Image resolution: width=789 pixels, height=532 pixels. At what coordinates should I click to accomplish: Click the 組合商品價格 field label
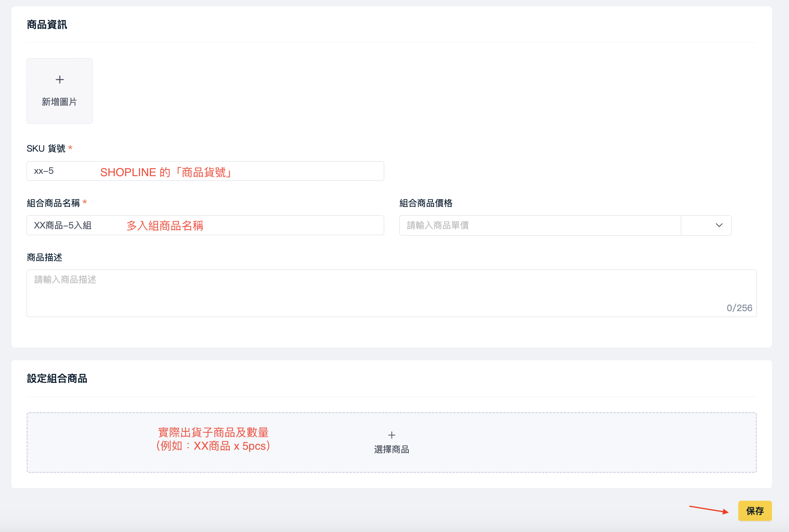point(426,203)
